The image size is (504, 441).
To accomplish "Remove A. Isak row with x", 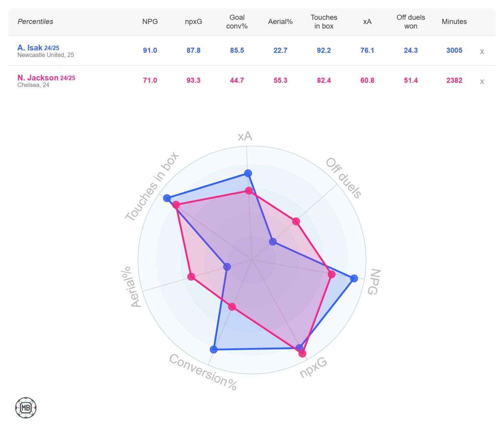I will tap(482, 52).
